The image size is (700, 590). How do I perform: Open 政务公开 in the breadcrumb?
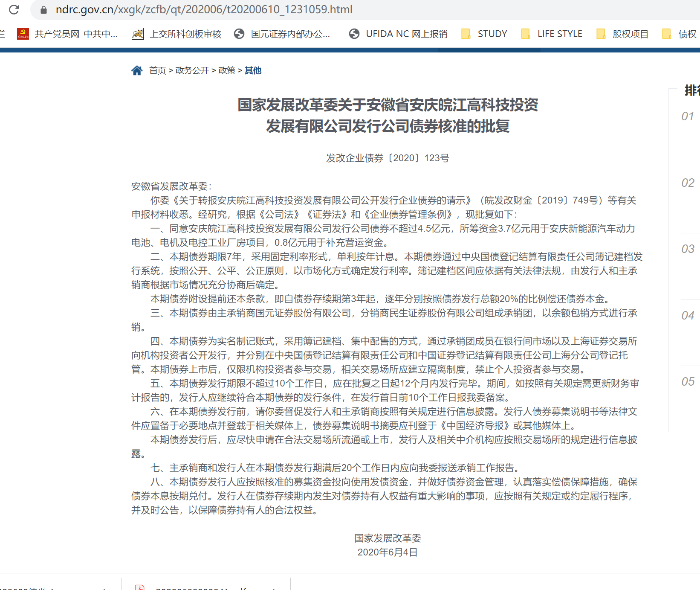192,70
